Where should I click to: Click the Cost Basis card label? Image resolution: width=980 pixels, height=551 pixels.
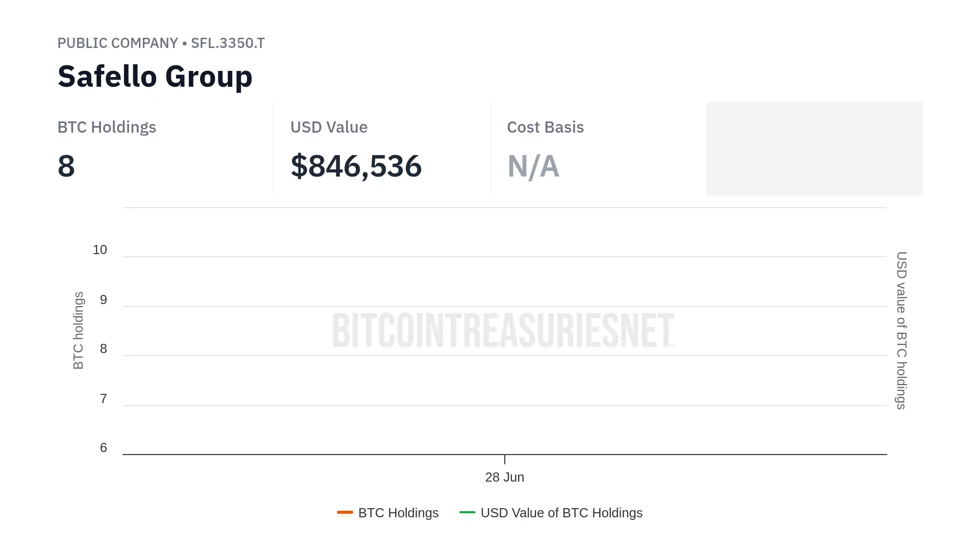click(546, 127)
